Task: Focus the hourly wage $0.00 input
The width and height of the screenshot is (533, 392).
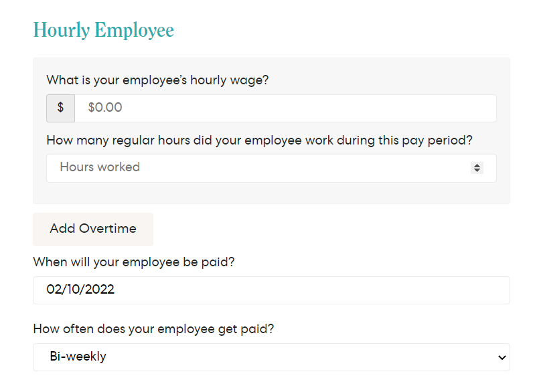Action: click(x=285, y=108)
